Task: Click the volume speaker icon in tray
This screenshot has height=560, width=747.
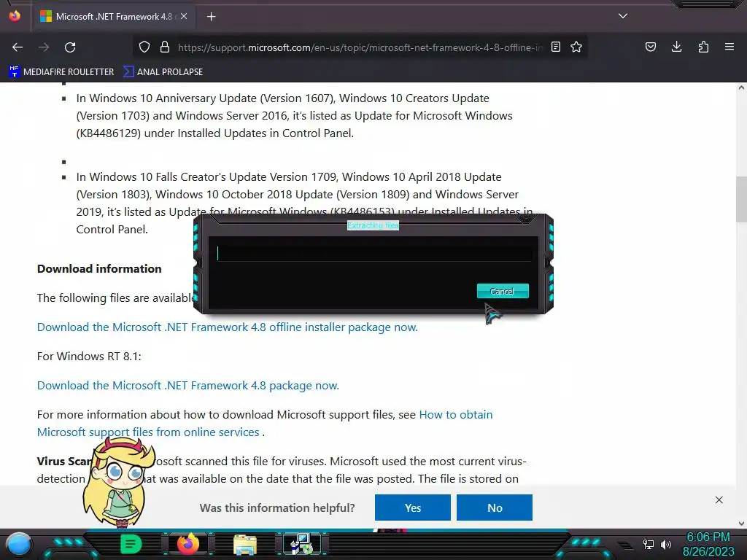Action: (665, 544)
